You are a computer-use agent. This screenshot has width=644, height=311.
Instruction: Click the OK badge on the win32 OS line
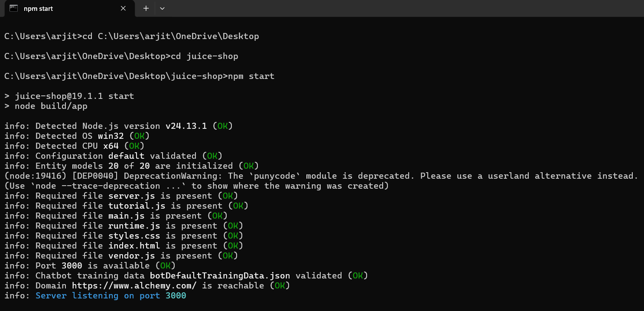coord(139,136)
